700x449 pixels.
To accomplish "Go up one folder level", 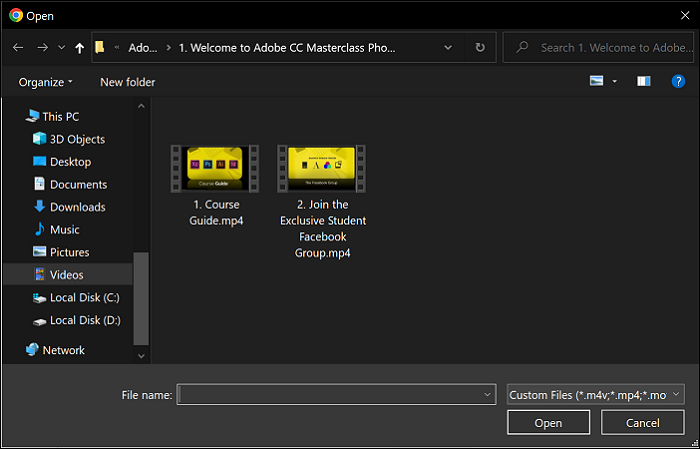I will (x=79, y=47).
